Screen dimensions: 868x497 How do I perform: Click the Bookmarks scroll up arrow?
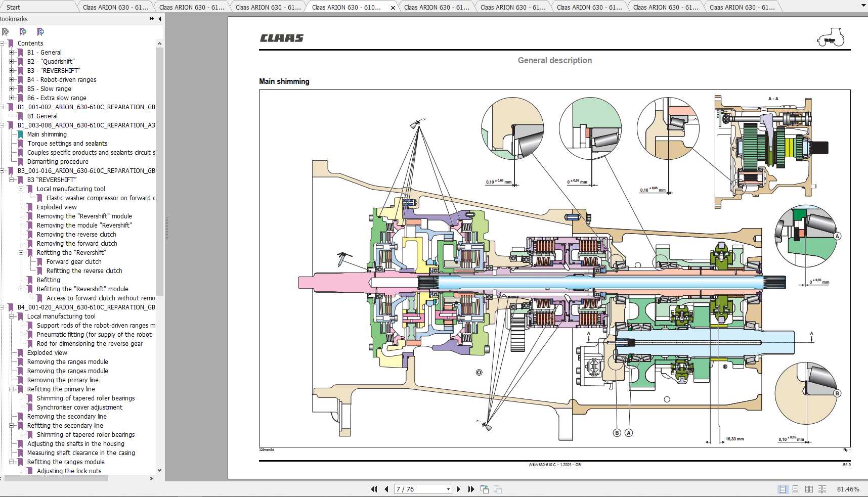159,43
